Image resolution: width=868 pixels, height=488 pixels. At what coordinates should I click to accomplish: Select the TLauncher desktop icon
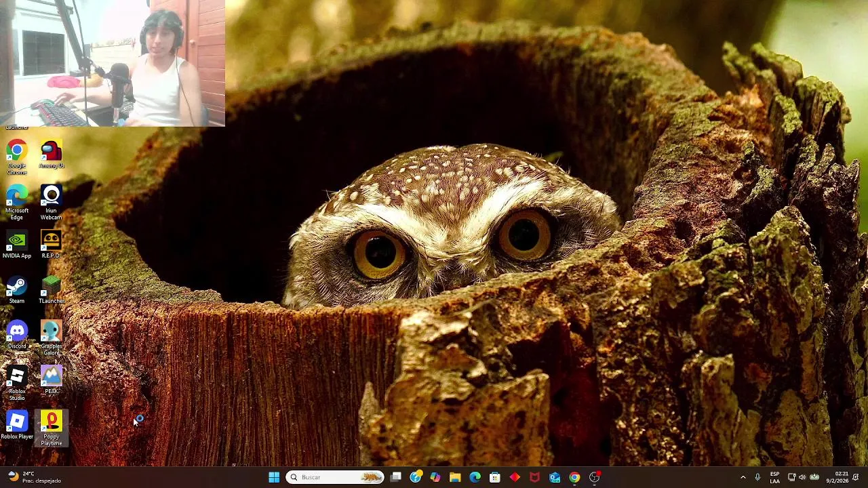[x=51, y=290]
